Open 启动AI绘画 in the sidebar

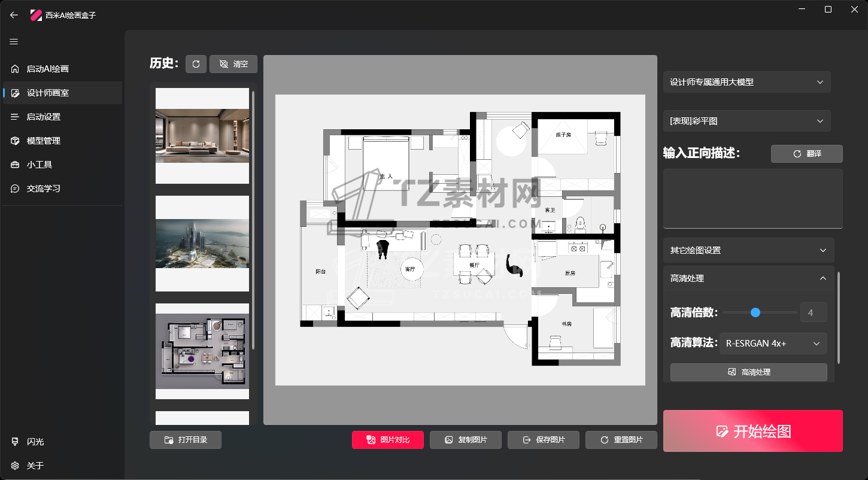point(63,69)
